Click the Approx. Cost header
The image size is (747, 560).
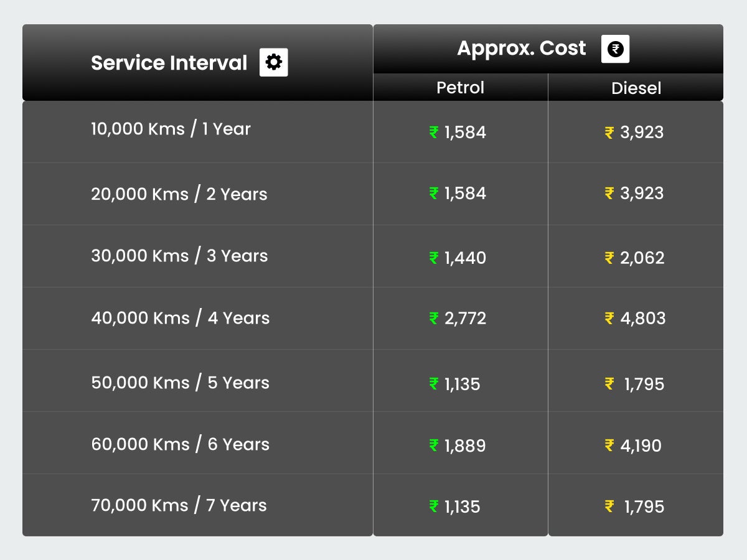click(521, 49)
